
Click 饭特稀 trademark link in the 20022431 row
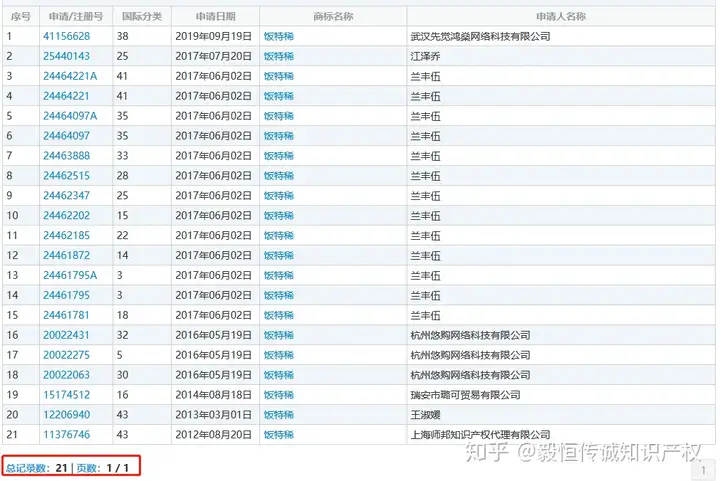coord(279,335)
